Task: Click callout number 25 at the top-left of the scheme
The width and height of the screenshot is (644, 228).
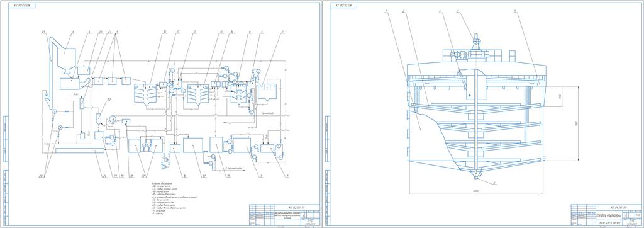Action: tap(43, 31)
